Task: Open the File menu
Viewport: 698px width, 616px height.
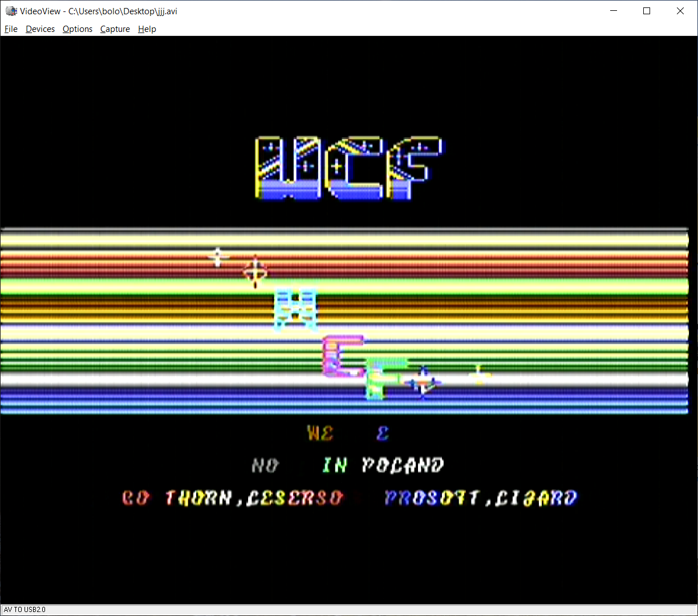Action: (x=11, y=29)
